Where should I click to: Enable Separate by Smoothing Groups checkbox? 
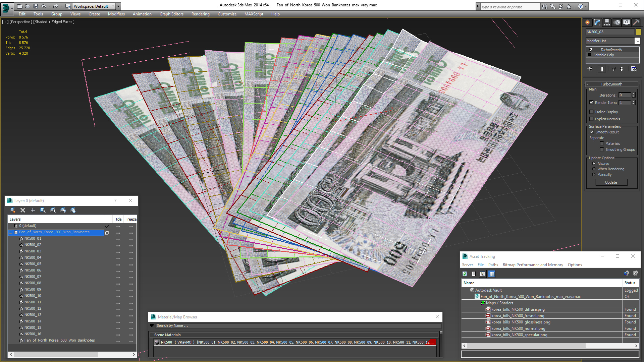click(602, 149)
